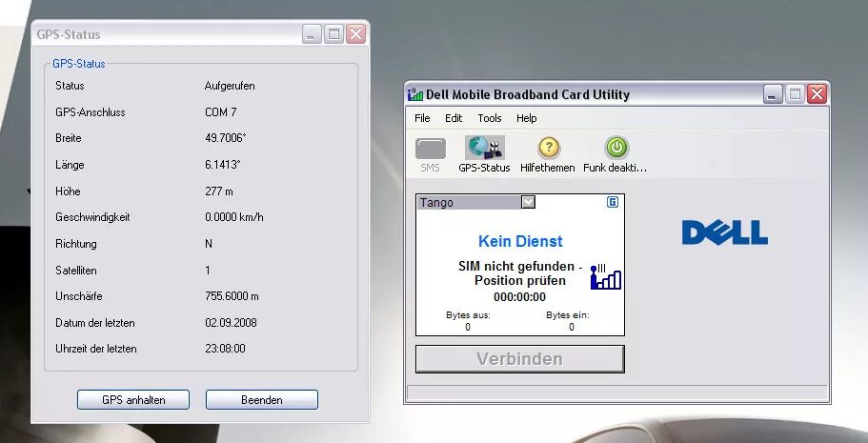Click the Bytes aus label

click(469, 315)
